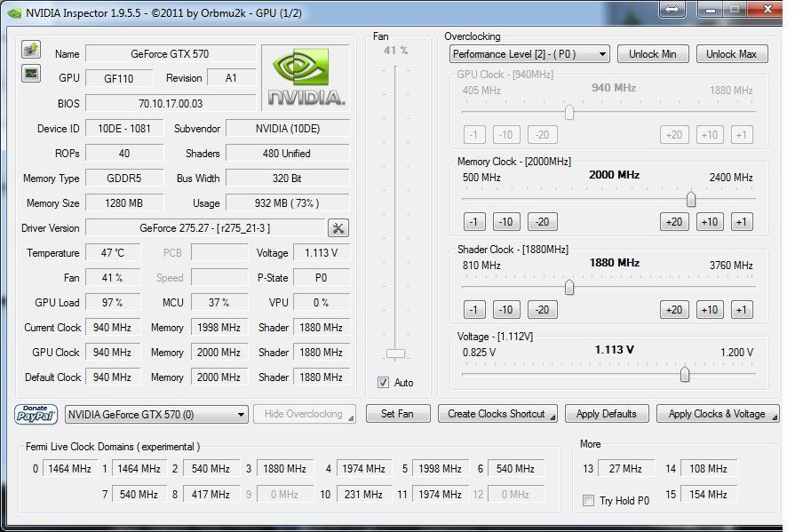795x532 pixels.
Task: Click More domain 14 value 108 MHz
Action: pos(708,469)
